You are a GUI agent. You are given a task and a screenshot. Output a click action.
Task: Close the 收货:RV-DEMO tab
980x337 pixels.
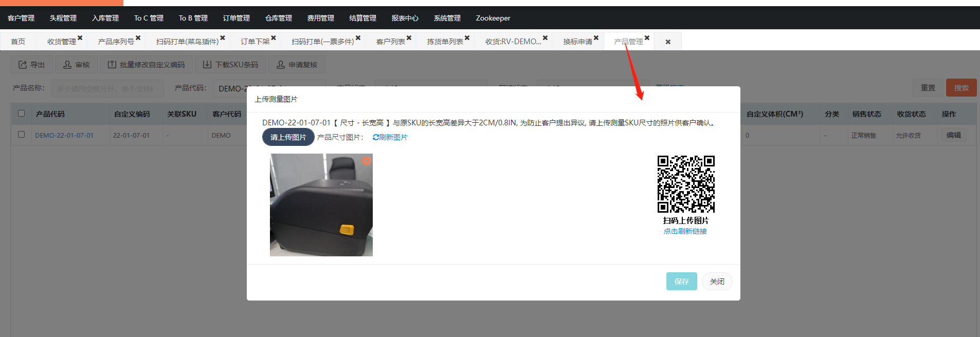(545, 38)
